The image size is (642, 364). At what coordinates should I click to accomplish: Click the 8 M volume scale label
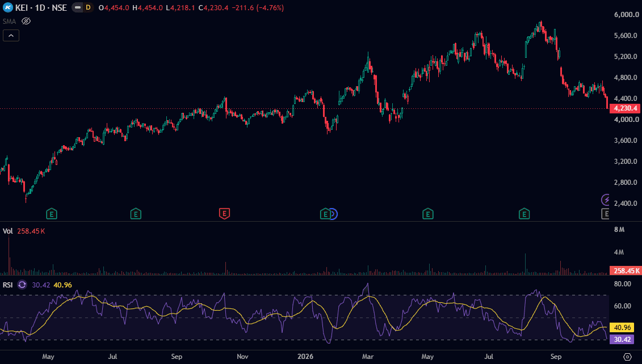pyautogui.click(x=619, y=230)
